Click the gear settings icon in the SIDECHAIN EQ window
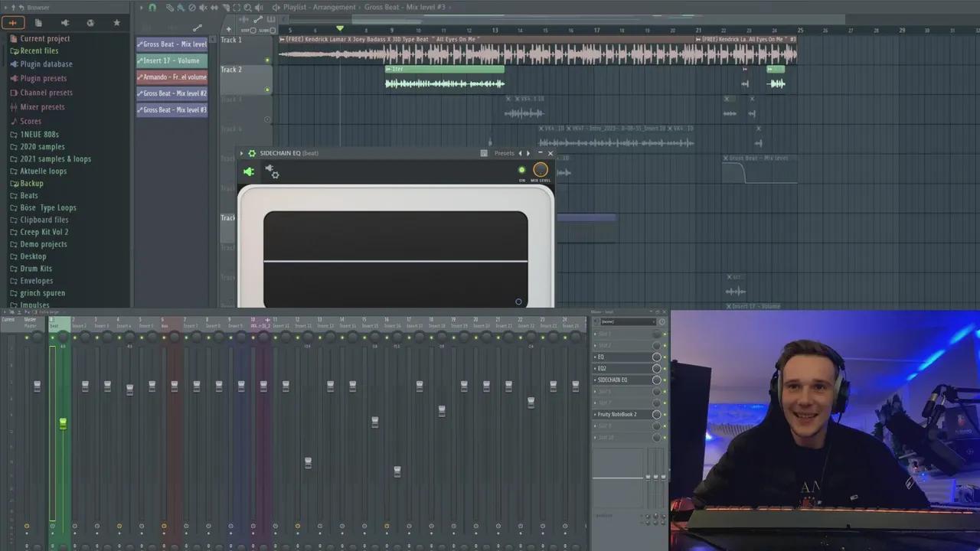 pyautogui.click(x=275, y=174)
